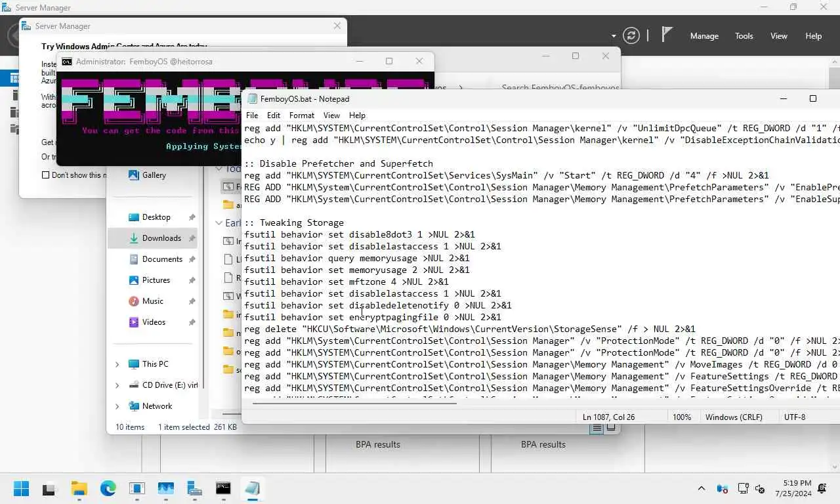This screenshot has width=840, height=504.
Task: Open Notepad's Format menu
Action: click(302, 115)
